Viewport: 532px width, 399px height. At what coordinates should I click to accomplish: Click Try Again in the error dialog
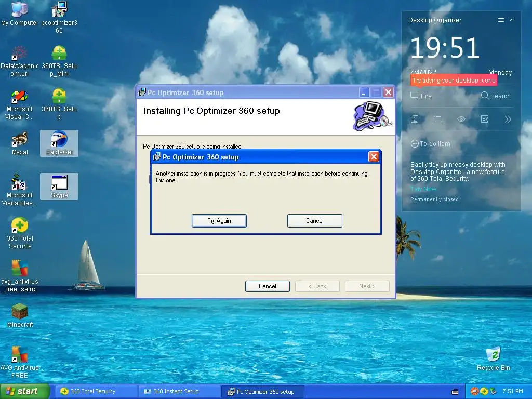coord(219,220)
